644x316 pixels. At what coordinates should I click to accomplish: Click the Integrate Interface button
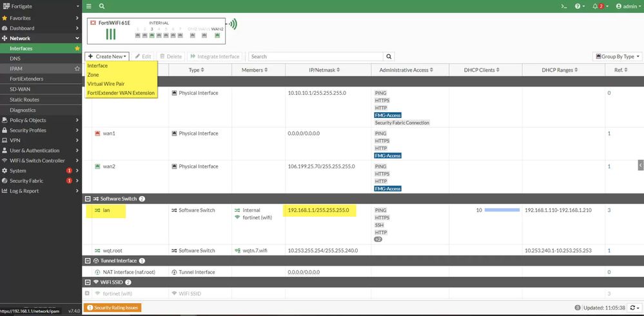(215, 57)
